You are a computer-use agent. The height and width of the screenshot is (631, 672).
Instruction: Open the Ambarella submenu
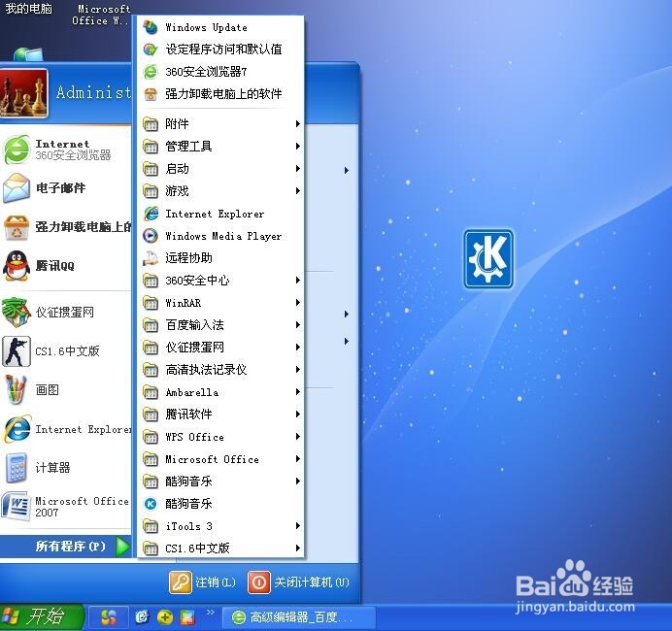220,391
